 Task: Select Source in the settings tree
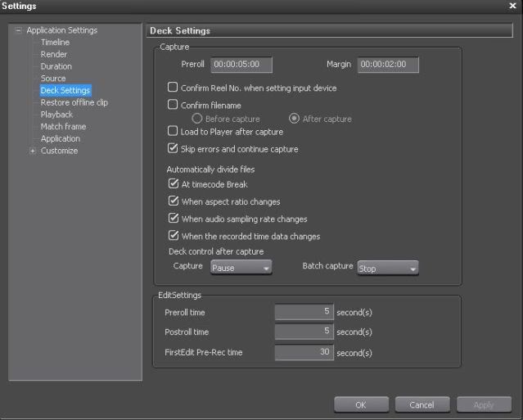(x=53, y=79)
